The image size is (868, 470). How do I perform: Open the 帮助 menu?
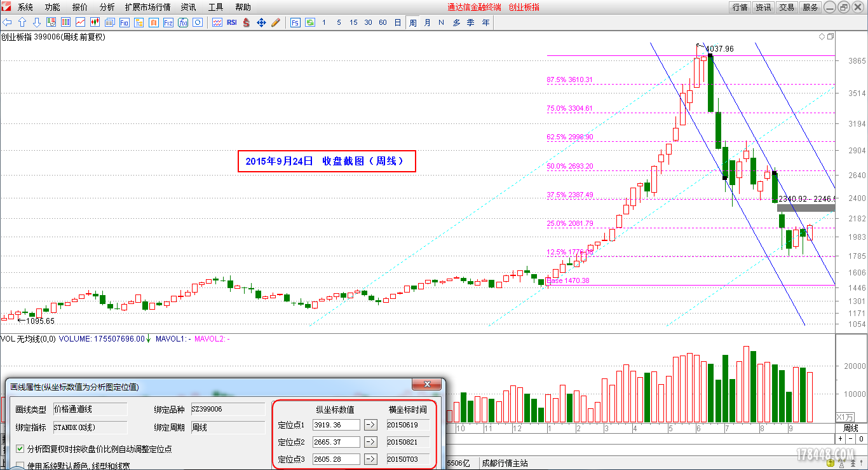click(x=243, y=8)
